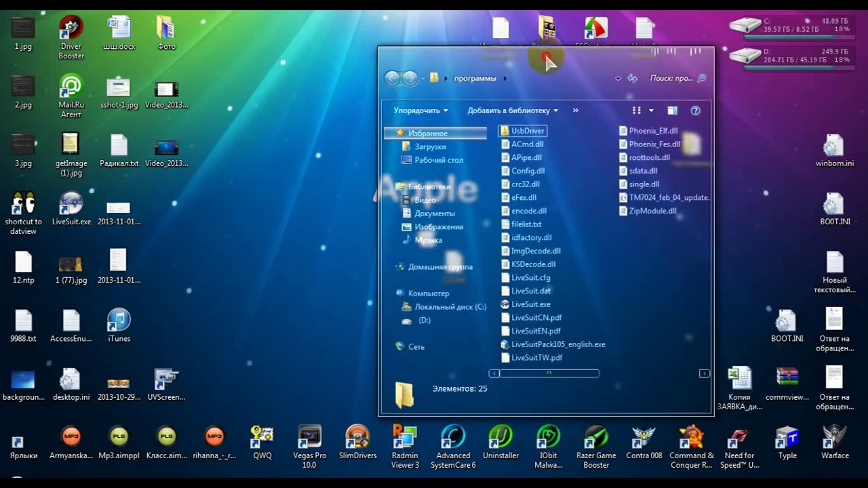868x488 pixels.
Task: Change view with the view mode icon
Action: 637,110
